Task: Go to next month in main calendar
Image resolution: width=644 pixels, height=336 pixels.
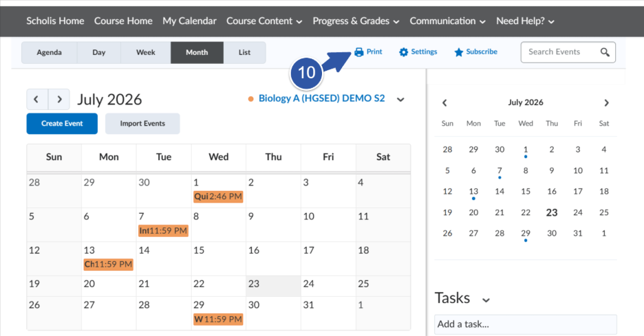Action: coord(59,99)
